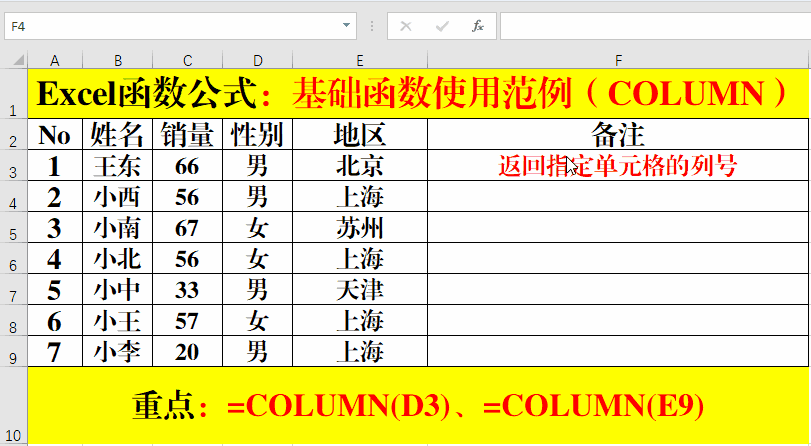Click the name cell 小北
Image resolution: width=811 pixels, height=446 pixels.
[117, 259]
